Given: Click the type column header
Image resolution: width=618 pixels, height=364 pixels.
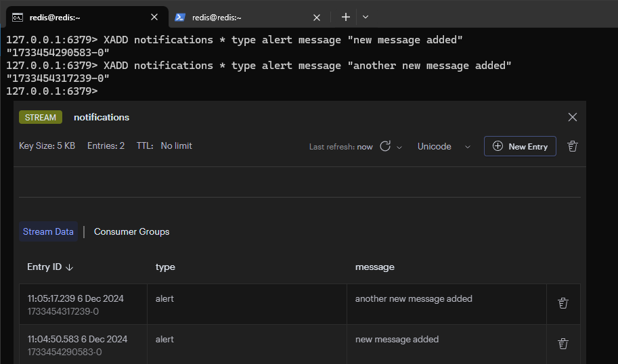Looking at the screenshot, I should click(165, 267).
